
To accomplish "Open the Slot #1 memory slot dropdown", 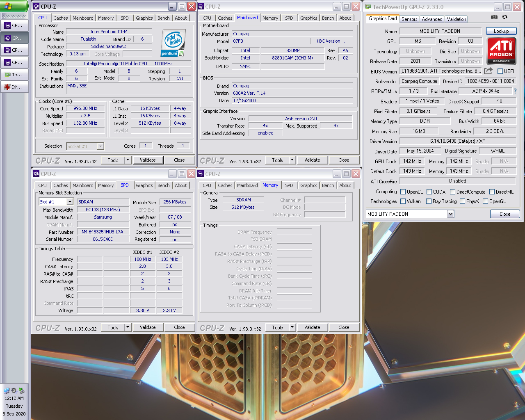I will [70, 202].
